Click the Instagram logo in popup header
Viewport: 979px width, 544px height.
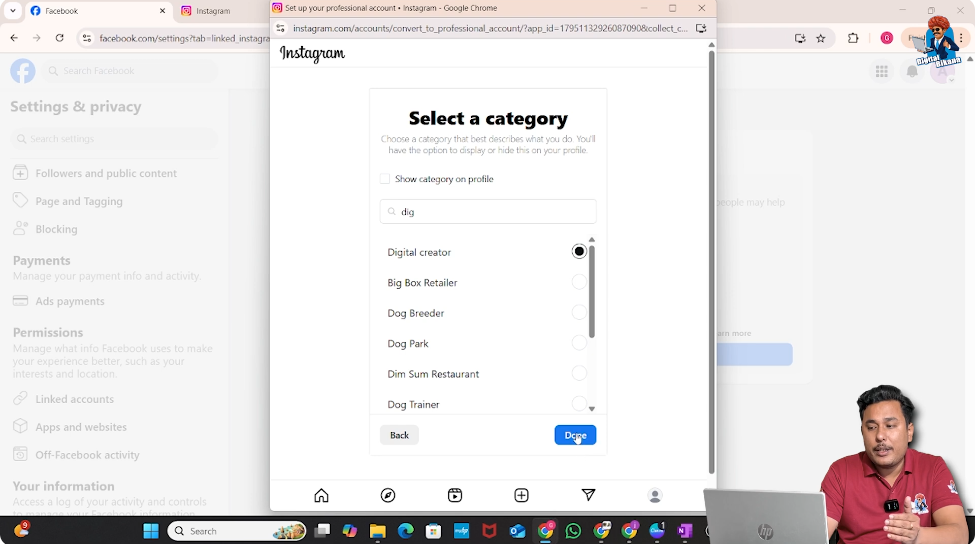pos(312,54)
